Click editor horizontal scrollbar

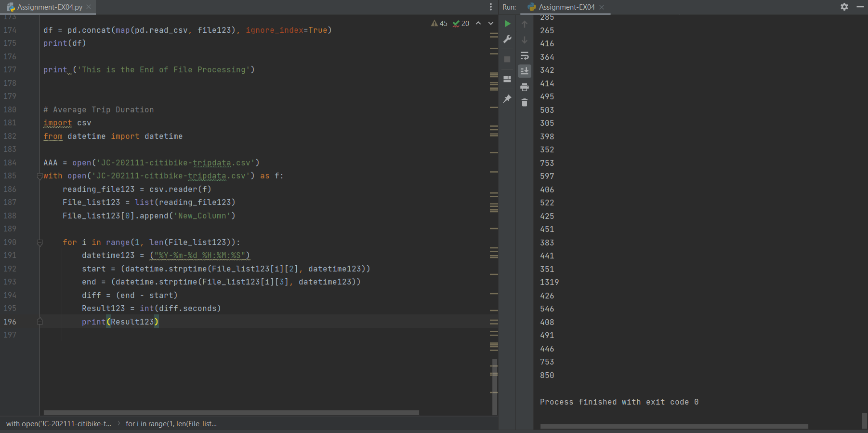tap(231, 413)
